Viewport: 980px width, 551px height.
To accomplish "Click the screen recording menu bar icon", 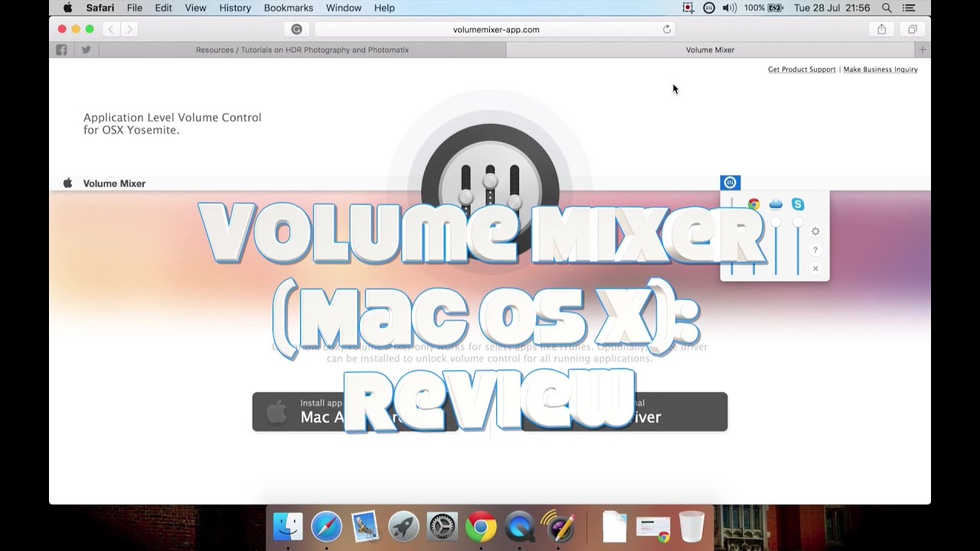I will point(688,8).
